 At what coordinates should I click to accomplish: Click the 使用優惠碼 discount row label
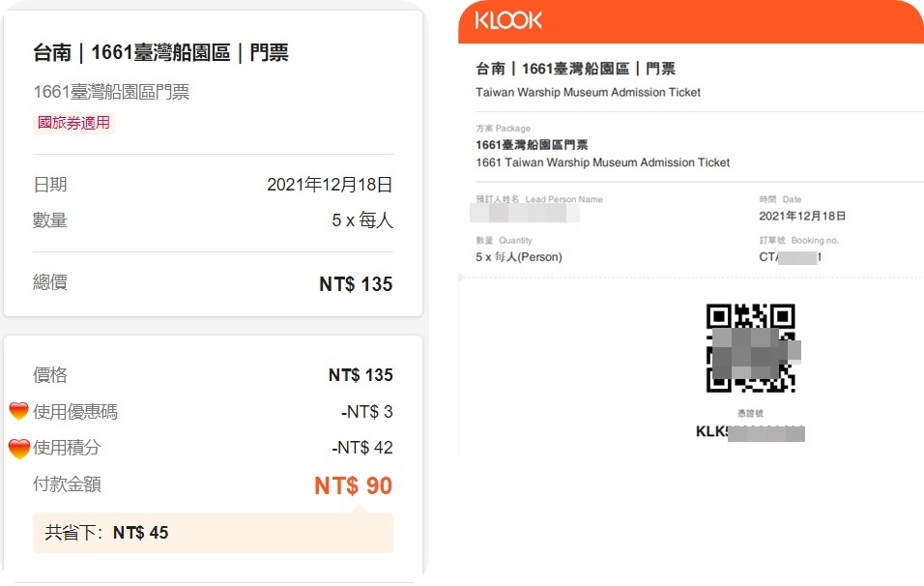pyautogui.click(x=74, y=412)
